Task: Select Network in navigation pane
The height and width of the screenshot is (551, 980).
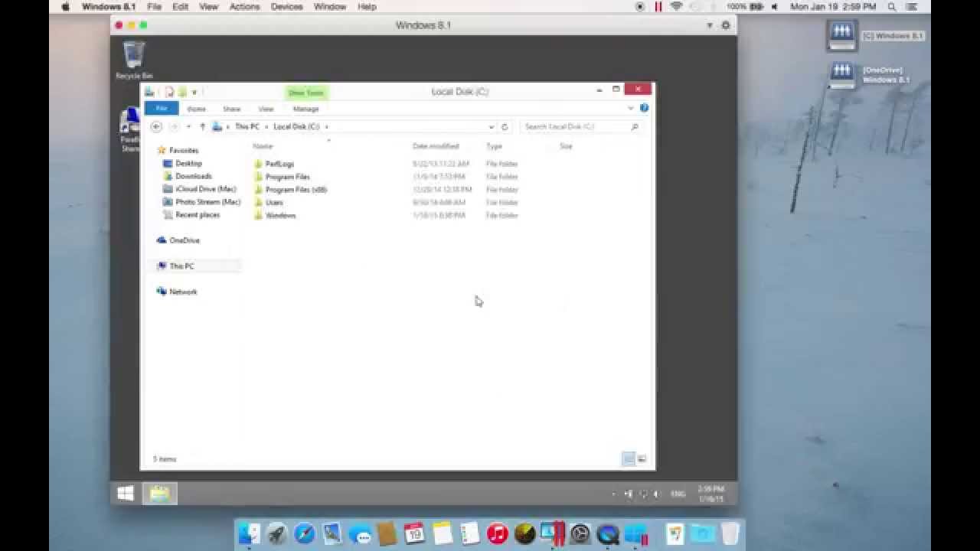Action: 177,292
